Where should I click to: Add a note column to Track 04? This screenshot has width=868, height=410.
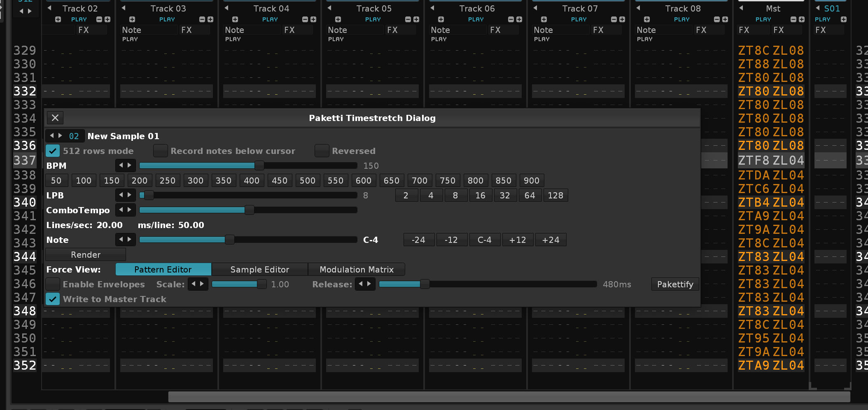pyautogui.click(x=235, y=19)
